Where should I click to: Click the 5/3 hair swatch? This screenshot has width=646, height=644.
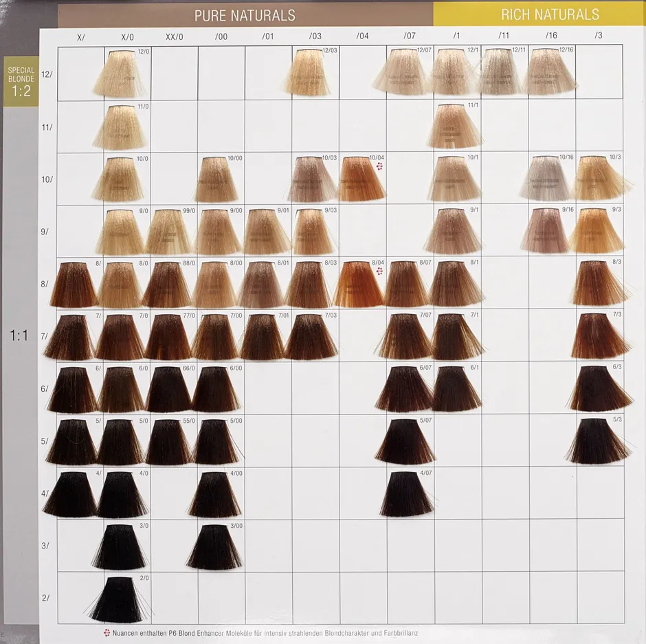point(598,441)
